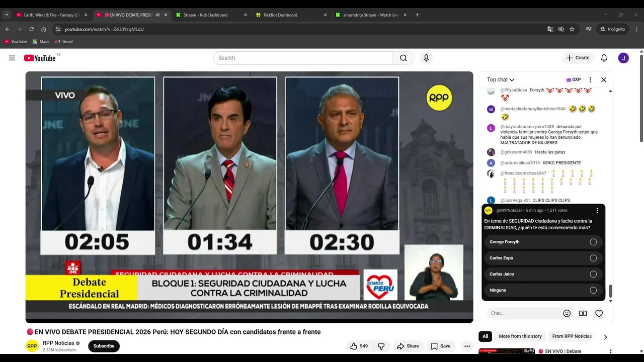Click the search magnifier button
The height and width of the screenshot is (362, 644).
404,58
